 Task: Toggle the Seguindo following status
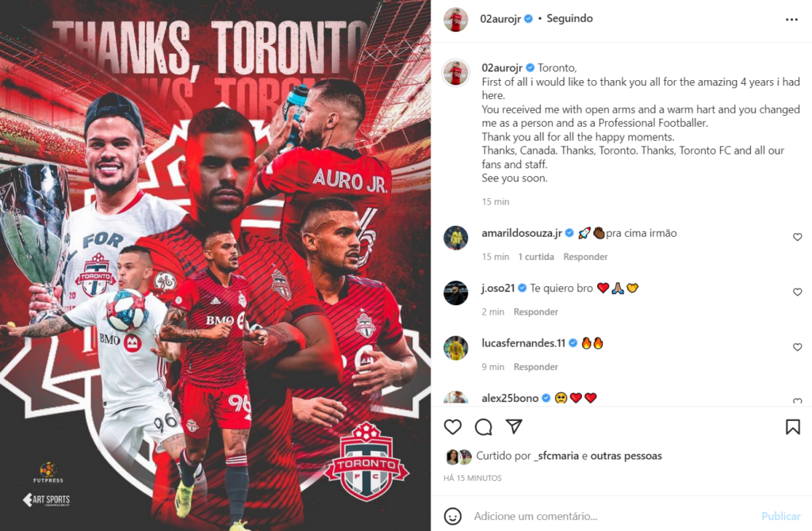click(x=569, y=19)
